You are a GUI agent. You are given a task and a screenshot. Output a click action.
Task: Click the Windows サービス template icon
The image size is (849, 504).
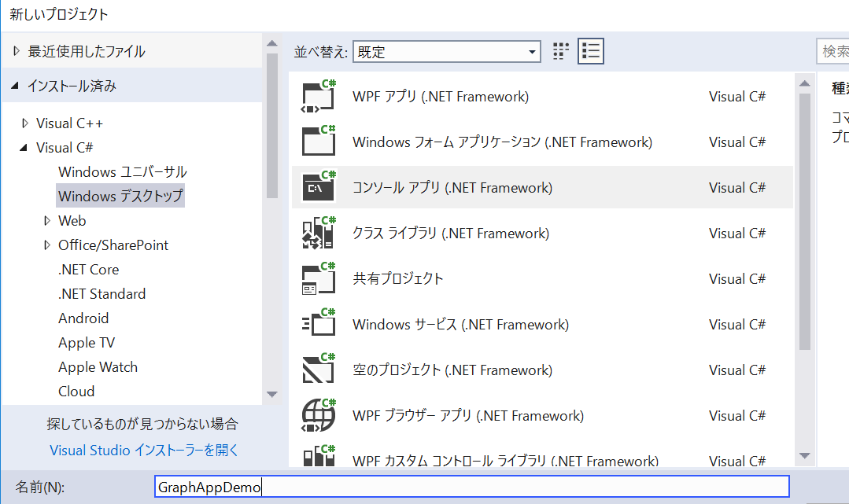click(319, 324)
